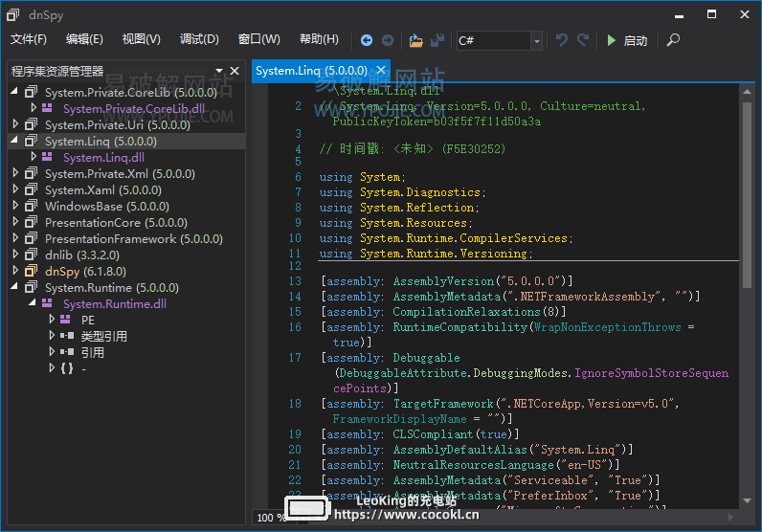Click the green start debugging button
Viewport: 762px width, 532px height.
[612, 40]
